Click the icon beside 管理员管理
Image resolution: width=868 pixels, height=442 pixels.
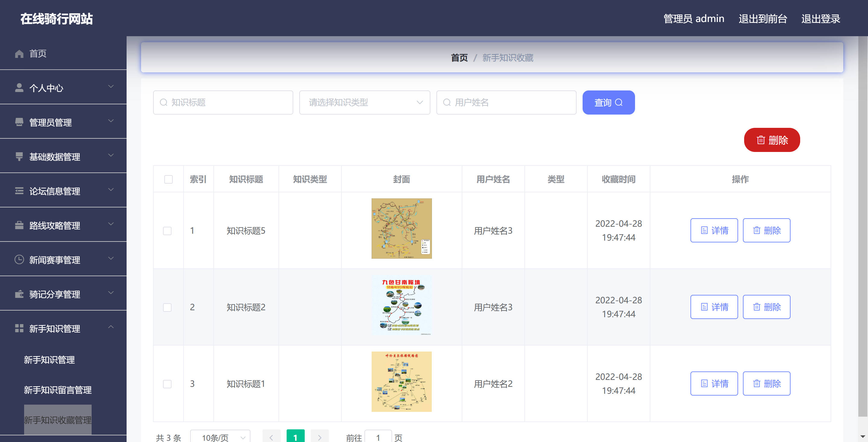pos(19,122)
